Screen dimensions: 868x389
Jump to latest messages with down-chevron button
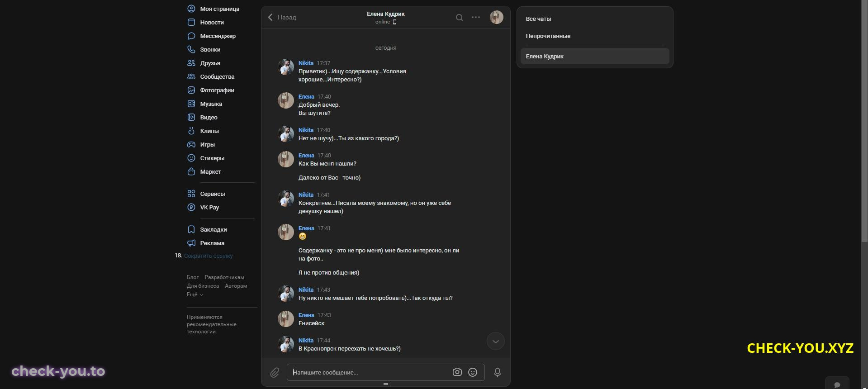point(495,342)
